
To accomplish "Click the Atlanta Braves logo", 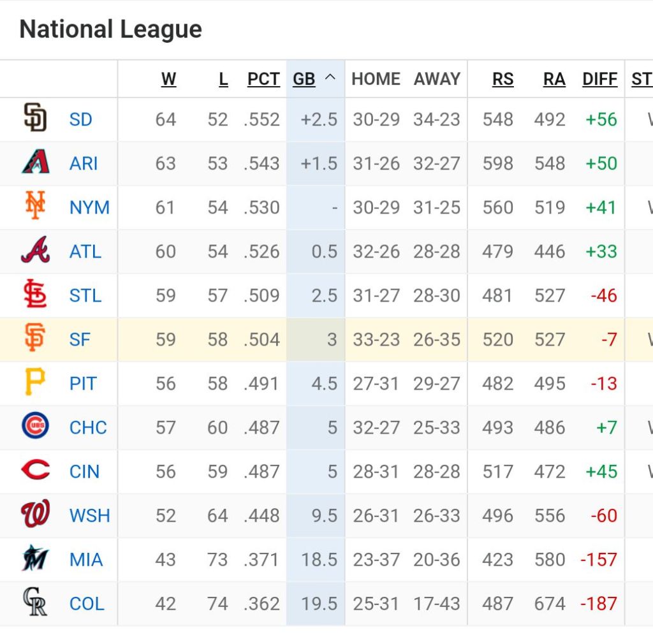I will [35, 251].
